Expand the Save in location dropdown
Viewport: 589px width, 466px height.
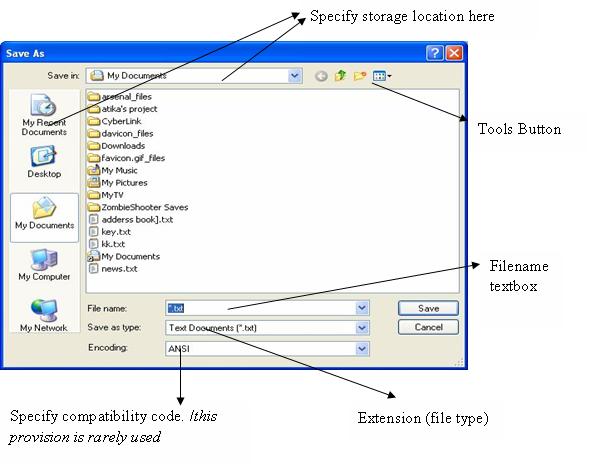click(295, 76)
